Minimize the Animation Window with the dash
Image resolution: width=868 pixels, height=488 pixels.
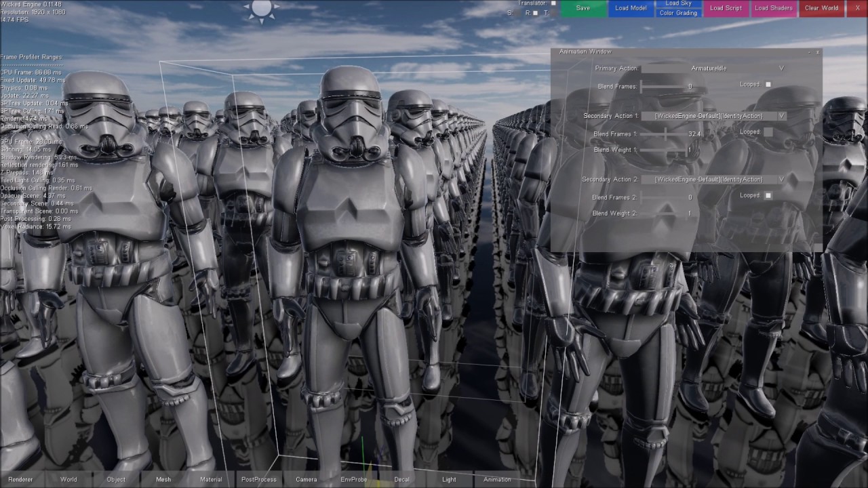pos(810,52)
